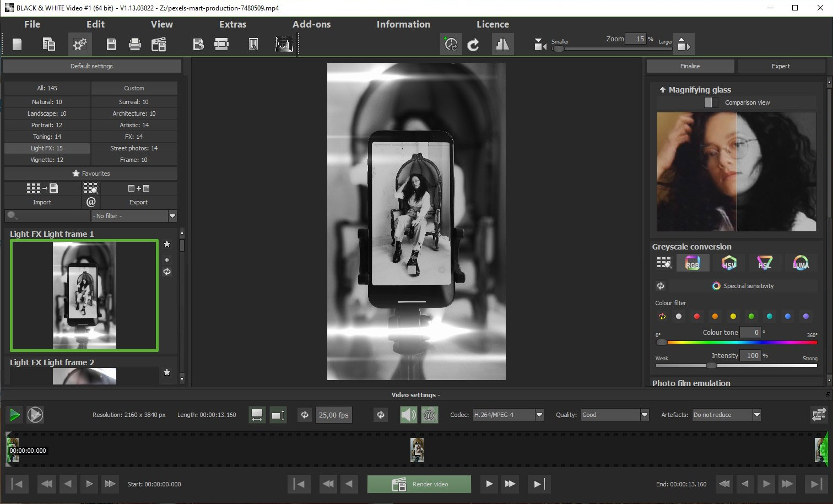Image resolution: width=833 pixels, height=504 pixels.
Task: Click the histogram icon in toolbar
Action: tap(284, 45)
